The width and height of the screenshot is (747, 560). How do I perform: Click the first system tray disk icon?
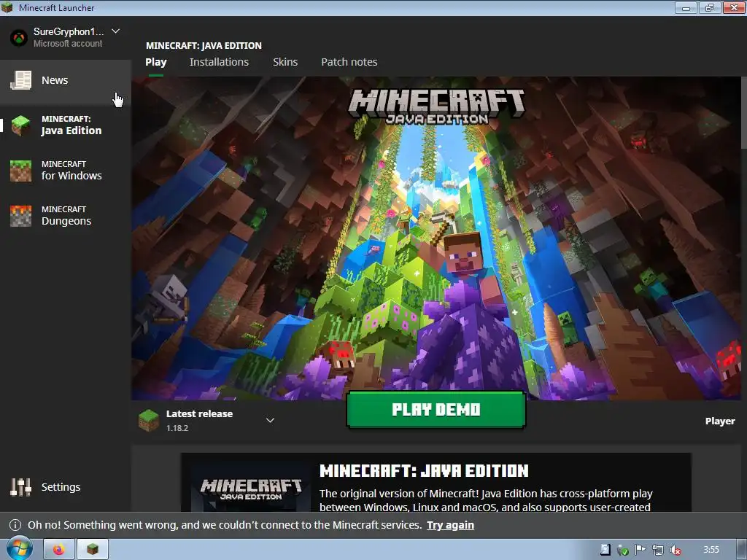click(x=605, y=550)
